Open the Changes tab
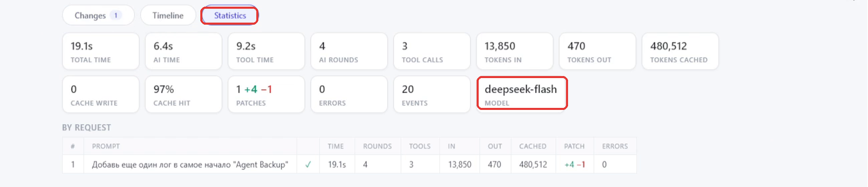868x187 pixels. click(98, 15)
